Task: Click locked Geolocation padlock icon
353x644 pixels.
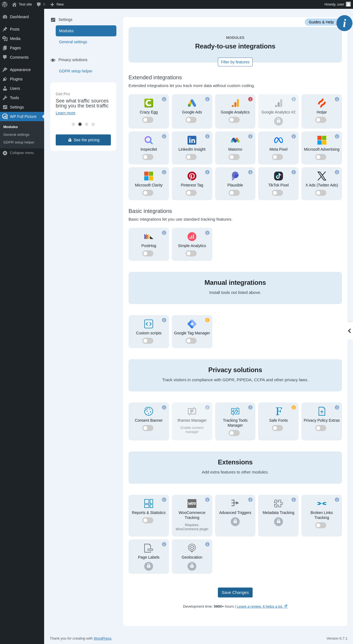Action: click(x=192, y=566)
